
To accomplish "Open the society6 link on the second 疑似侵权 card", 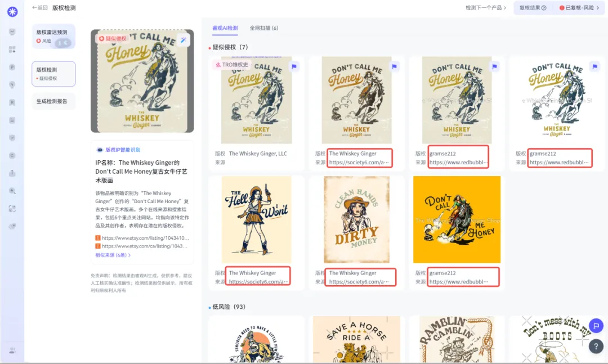I will [359, 163].
